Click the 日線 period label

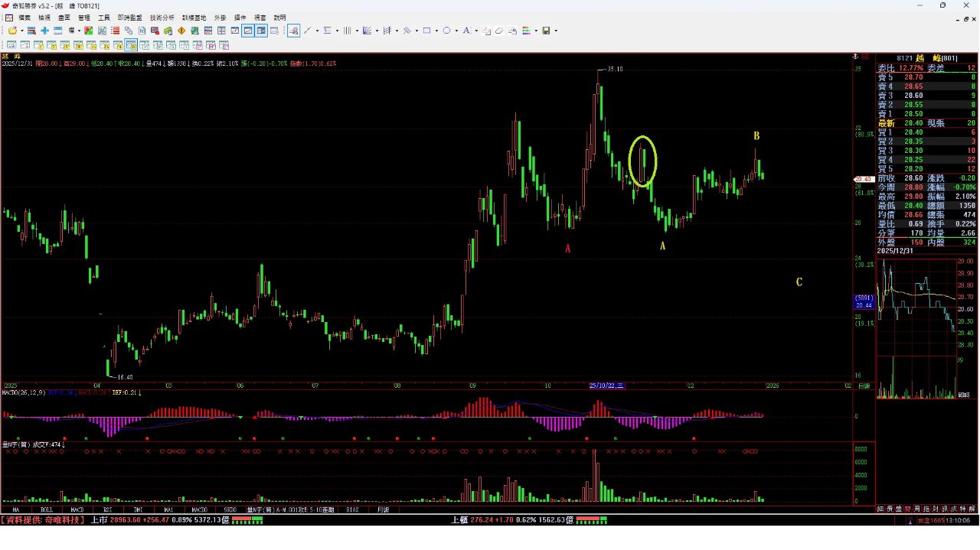click(x=864, y=386)
